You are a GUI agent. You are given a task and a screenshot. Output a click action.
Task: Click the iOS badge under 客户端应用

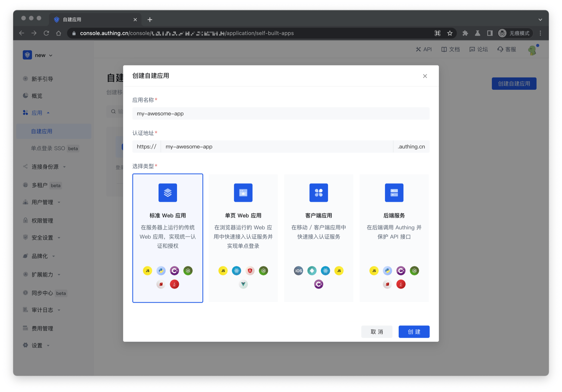298,271
